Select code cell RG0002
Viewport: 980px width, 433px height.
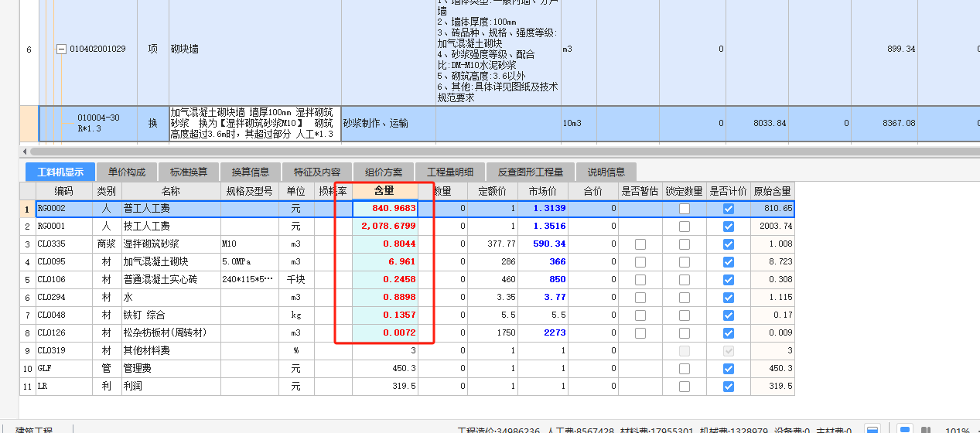coord(65,209)
